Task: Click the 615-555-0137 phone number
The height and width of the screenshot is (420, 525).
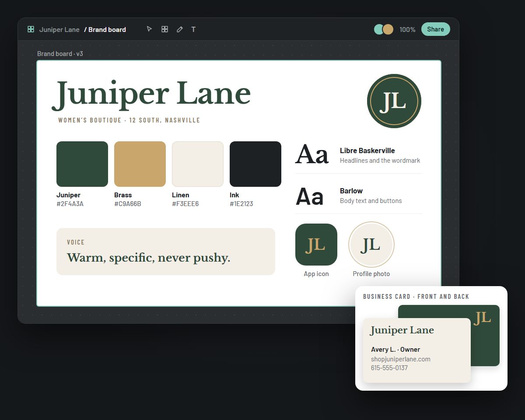Action: click(x=389, y=368)
